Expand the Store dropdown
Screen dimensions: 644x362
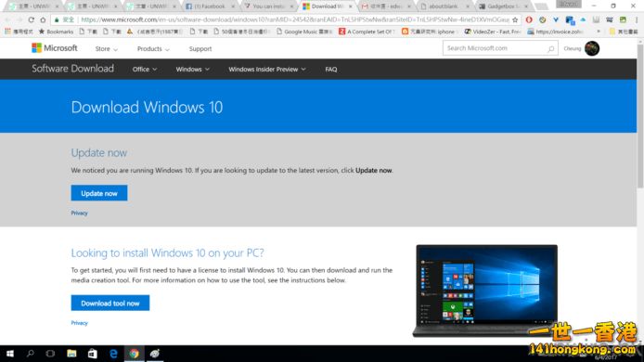[107, 49]
